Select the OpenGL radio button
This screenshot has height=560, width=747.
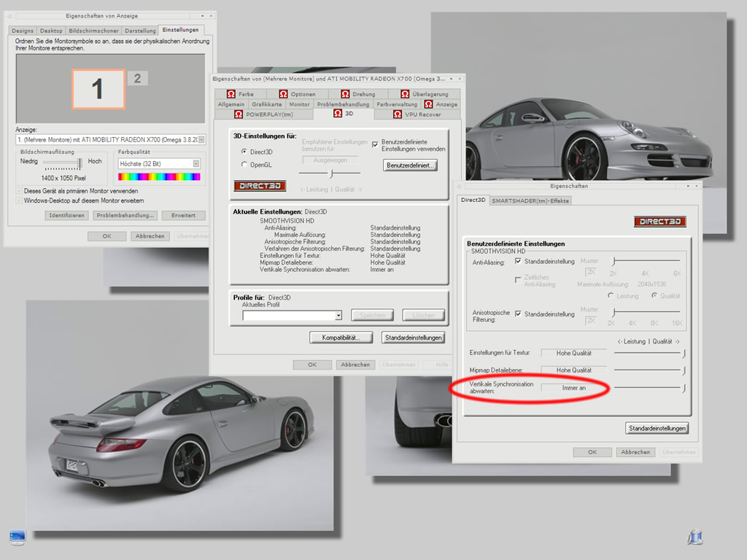pyautogui.click(x=244, y=165)
